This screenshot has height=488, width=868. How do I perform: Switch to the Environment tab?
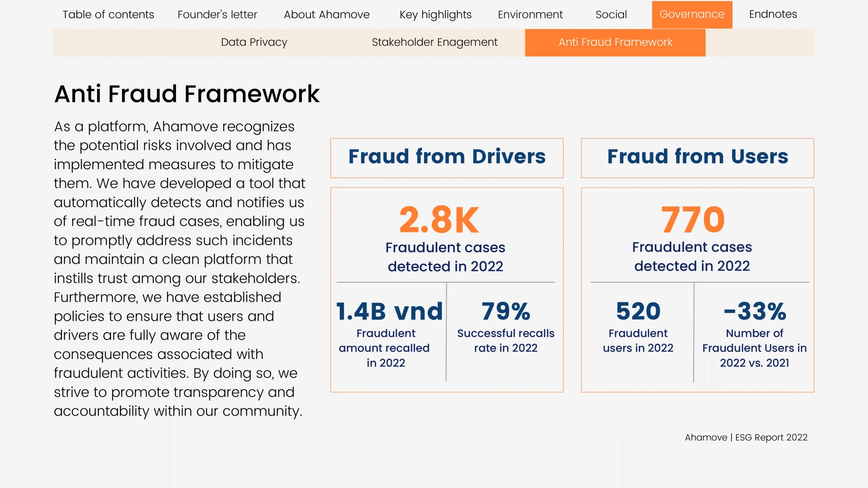pyautogui.click(x=530, y=15)
